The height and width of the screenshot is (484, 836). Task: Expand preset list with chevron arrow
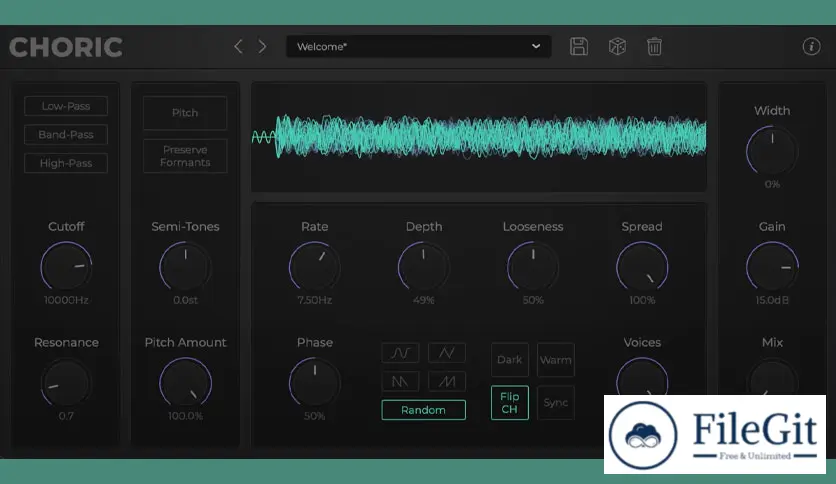point(536,46)
